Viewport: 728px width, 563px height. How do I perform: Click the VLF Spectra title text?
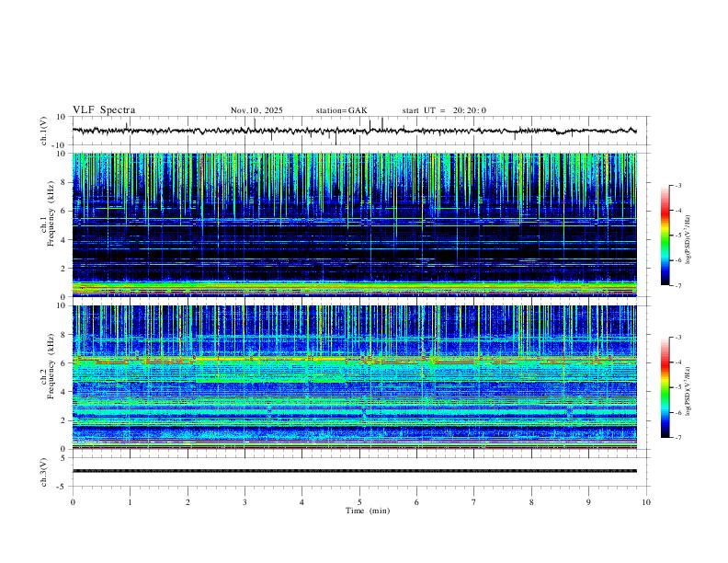tap(104, 110)
